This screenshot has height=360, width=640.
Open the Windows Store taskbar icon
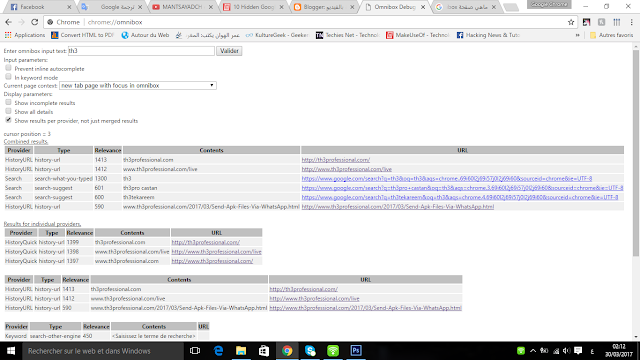264,351
